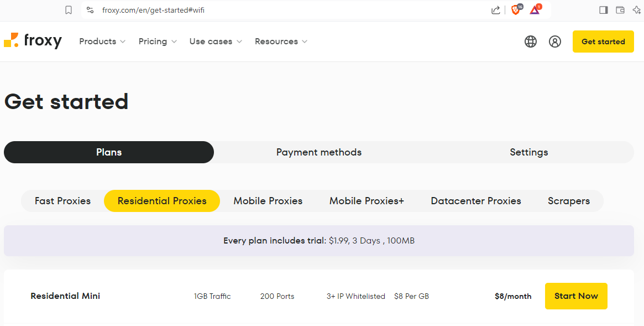Open the Use cases dropdown
The image size is (644, 326).
[216, 42]
